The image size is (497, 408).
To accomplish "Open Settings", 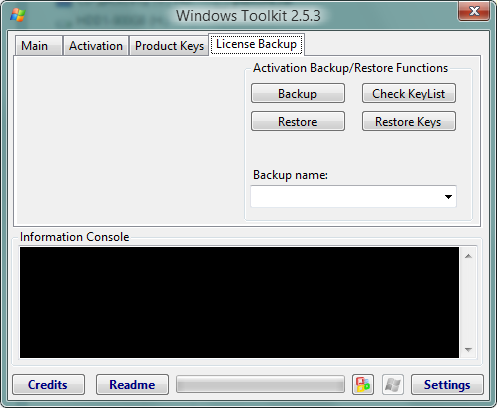I will point(447,384).
